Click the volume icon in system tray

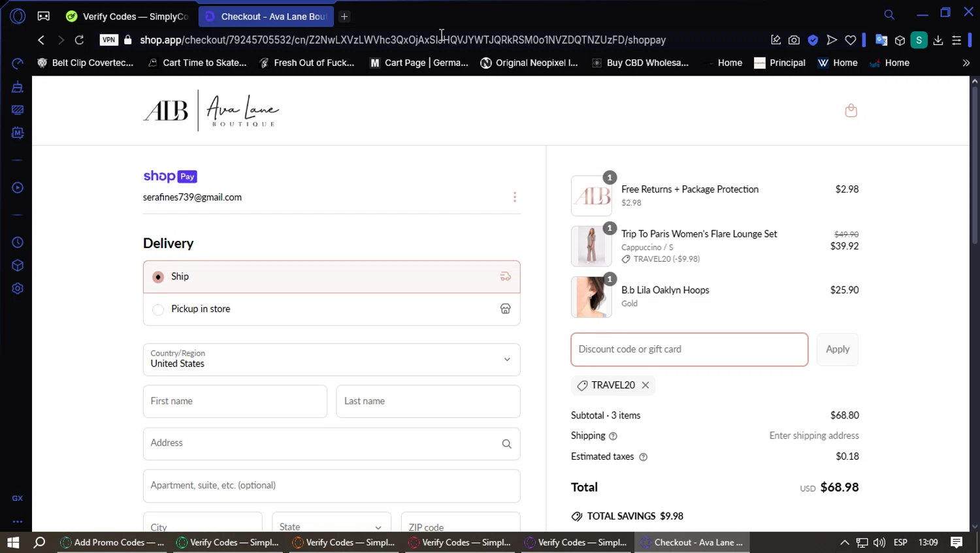[879, 543]
